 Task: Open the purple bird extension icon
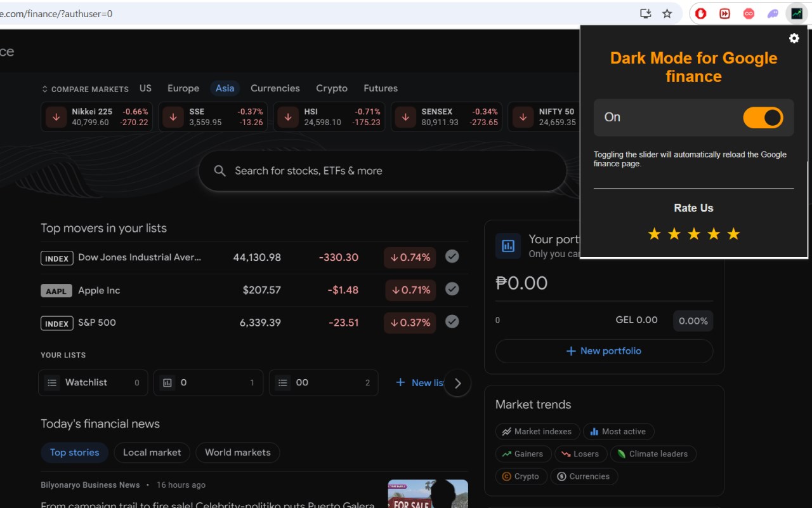tap(772, 13)
